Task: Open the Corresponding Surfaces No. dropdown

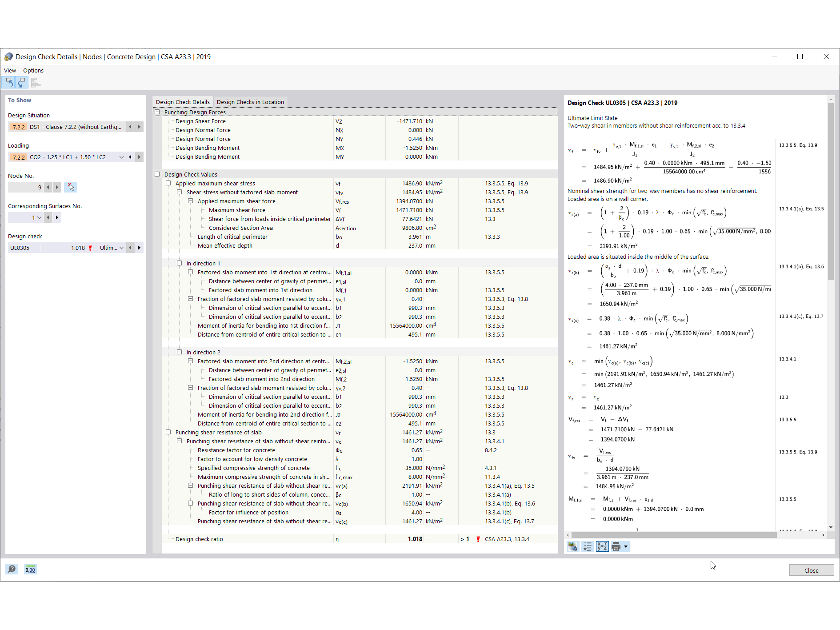Action: pyautogui.click(x=38, y=217)
